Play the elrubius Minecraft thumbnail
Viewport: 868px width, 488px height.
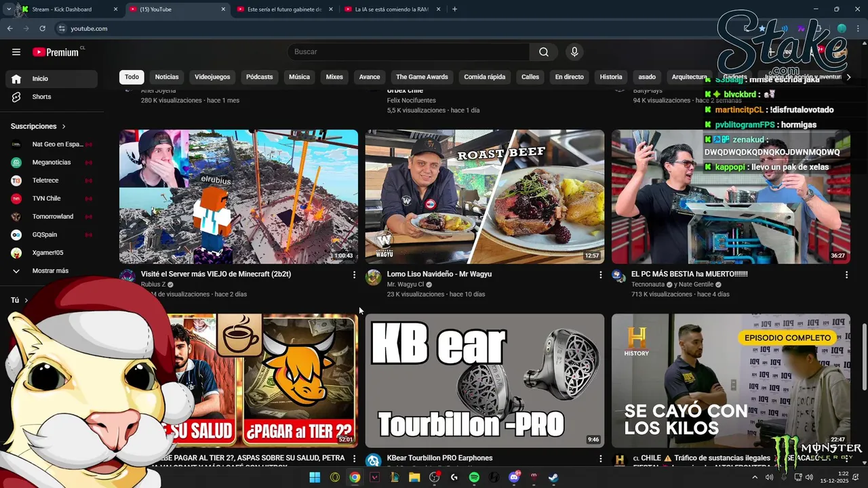pos(239,197)
